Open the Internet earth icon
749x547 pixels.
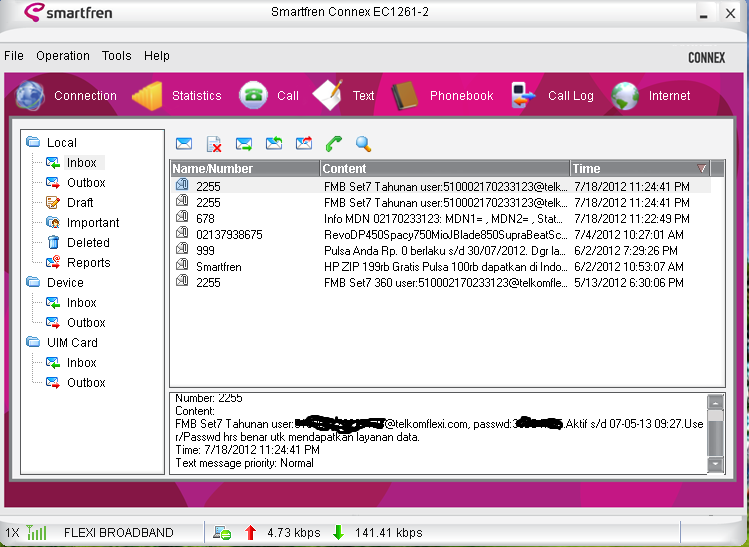(625, 96)
